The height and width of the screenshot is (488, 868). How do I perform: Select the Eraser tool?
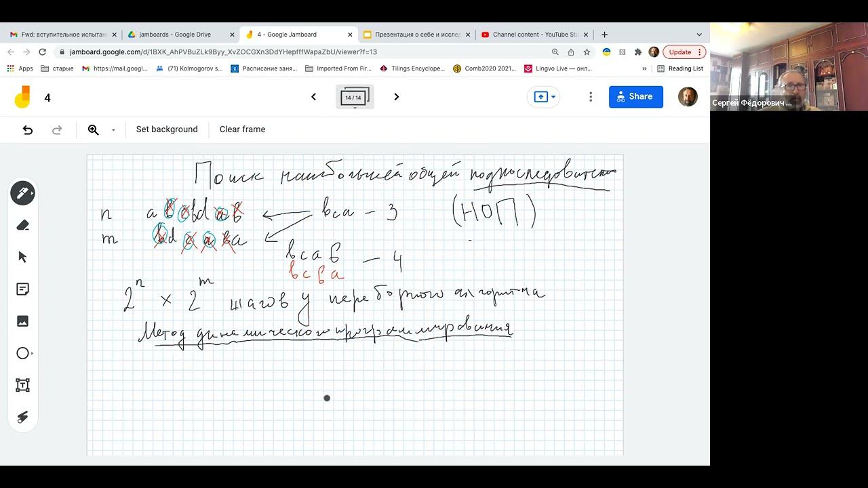(x=22, y=225)
